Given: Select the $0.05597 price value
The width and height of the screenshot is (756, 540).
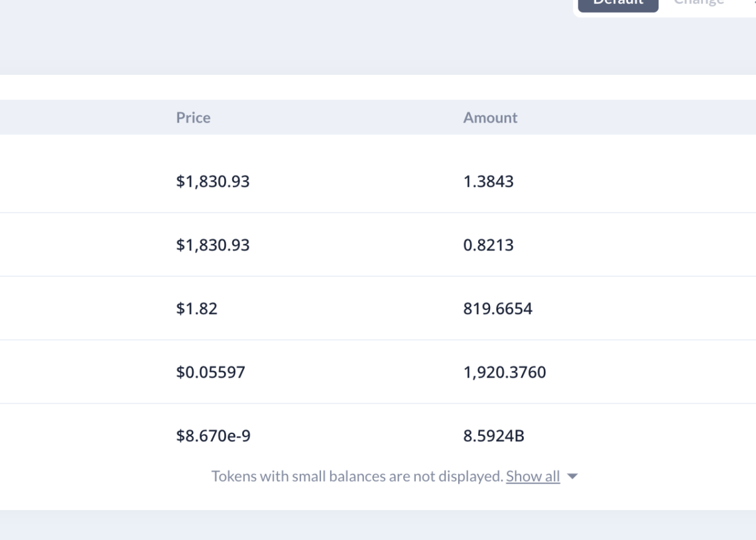Looking at the screenshot, I should coord(210,372).
